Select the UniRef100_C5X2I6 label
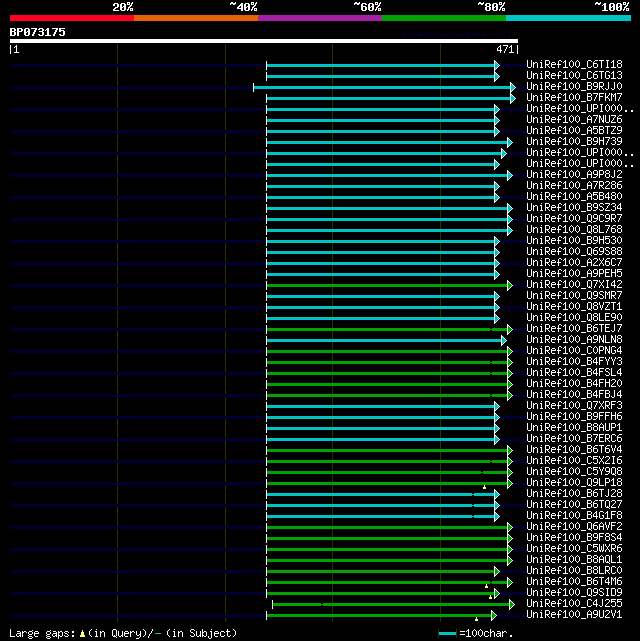The height and width of the screenshot is (641, 640). [574, 461]
